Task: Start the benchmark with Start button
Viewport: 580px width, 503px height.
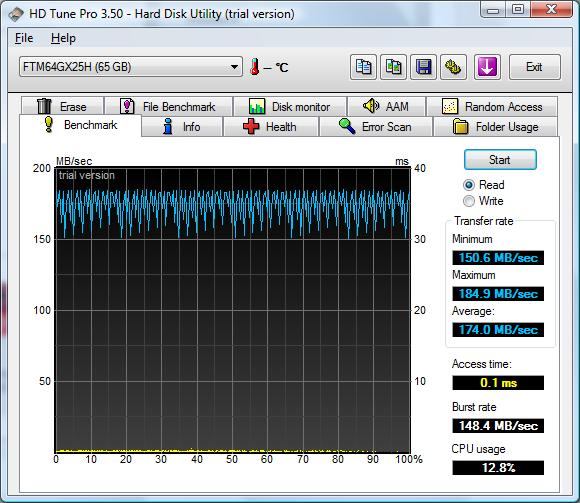Action: tap(500, 160)
